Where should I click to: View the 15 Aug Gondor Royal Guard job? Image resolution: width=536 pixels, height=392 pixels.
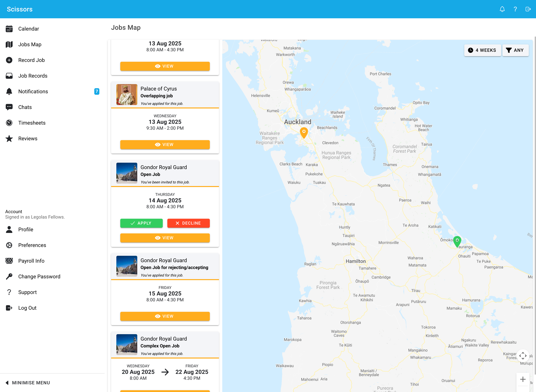pyautogui.click(x=165, y=316)
